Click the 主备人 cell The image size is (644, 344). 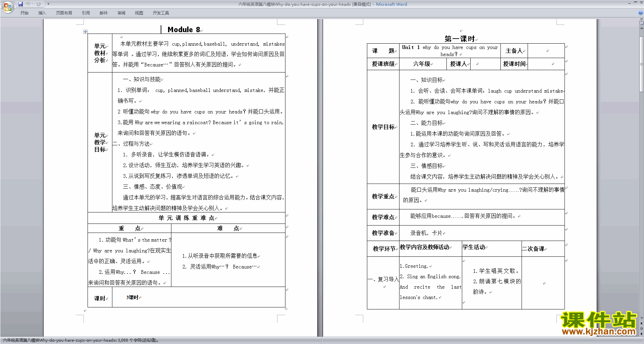click(x=514, y=51)
